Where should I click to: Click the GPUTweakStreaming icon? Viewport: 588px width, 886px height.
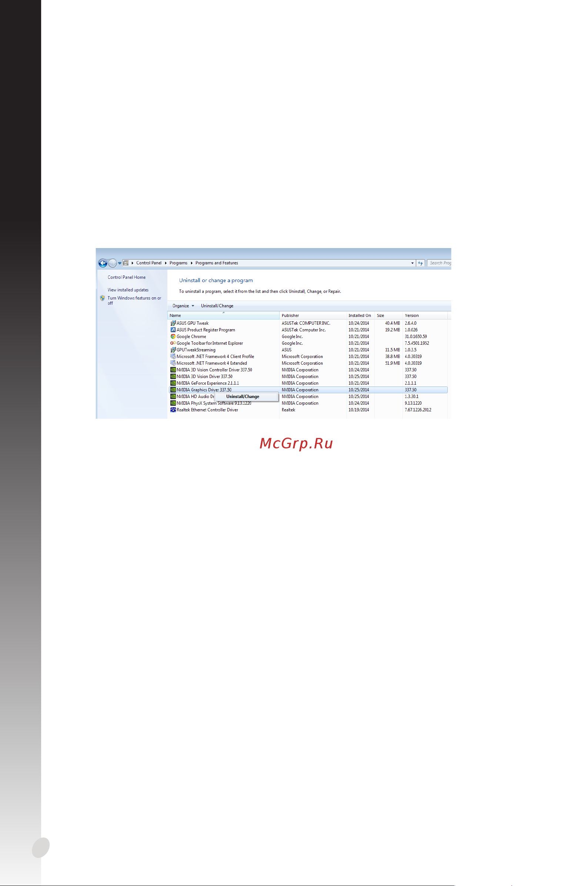click(x=173, y=350)
